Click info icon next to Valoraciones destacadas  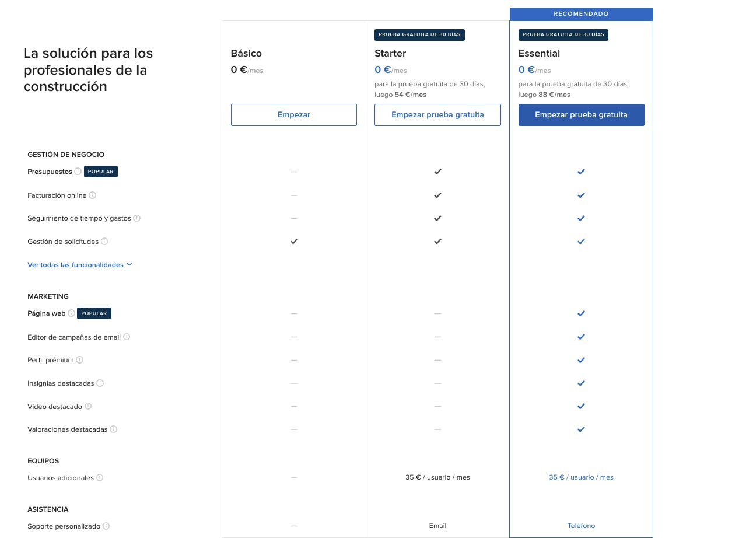(x=114, y=429)
